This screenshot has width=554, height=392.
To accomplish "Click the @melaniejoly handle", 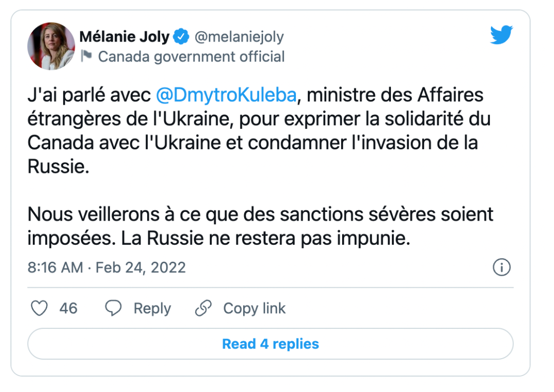I will click(x=239, y=37).
